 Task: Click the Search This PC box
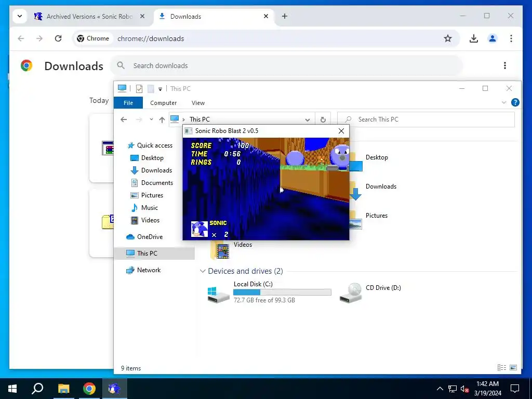tap(426, 119)
